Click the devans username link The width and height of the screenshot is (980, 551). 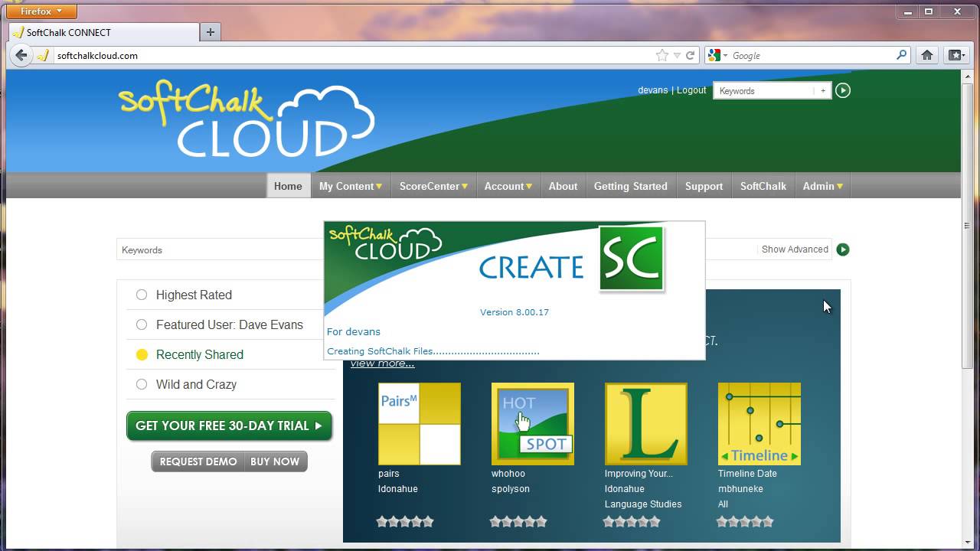(x=653, y=90)
